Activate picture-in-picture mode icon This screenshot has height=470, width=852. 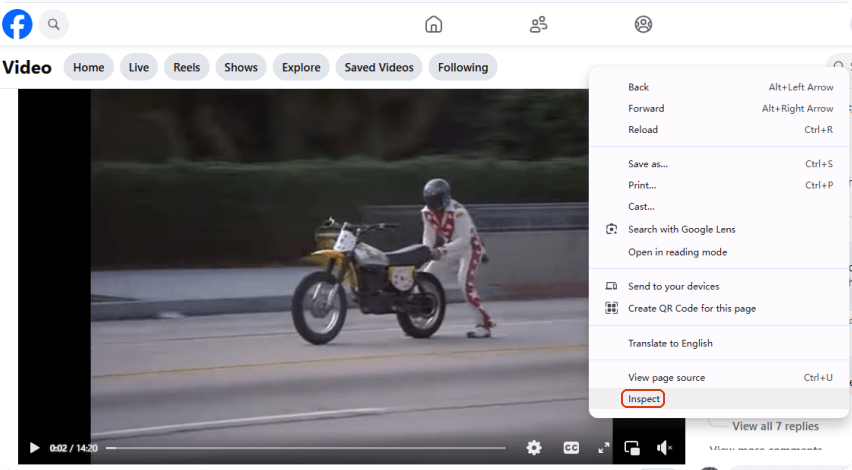pyautogui.click(x=632, y=448)
